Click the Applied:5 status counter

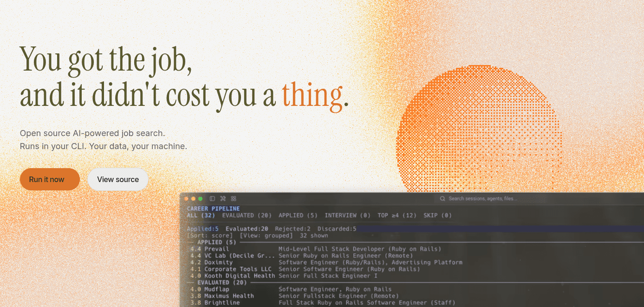tap(202, 229)
